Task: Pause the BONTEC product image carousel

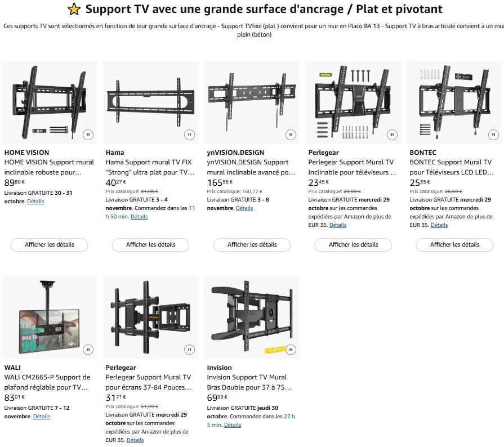Action: tap(493, 135)
